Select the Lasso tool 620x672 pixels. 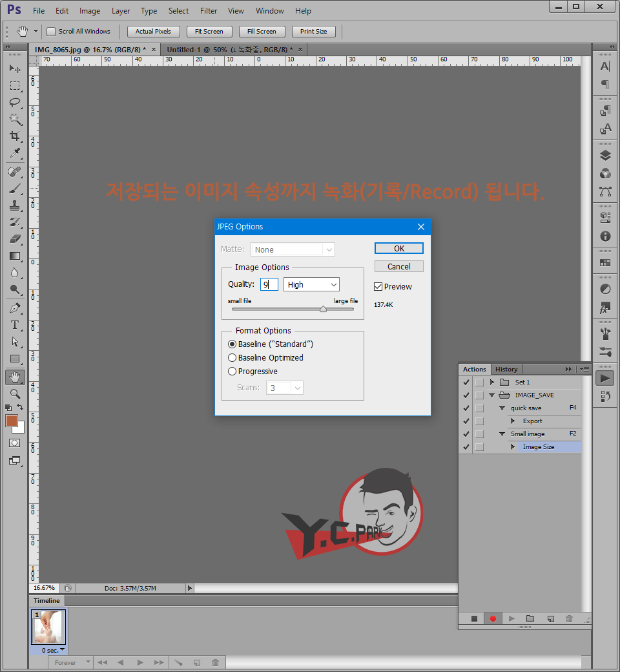[15, 103]
